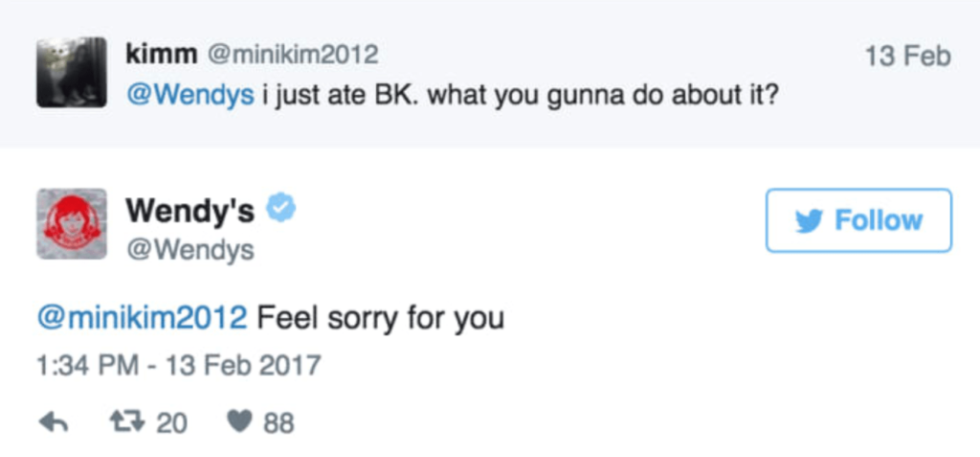Click the Twitter bird in Follow button

pos(809,220)
